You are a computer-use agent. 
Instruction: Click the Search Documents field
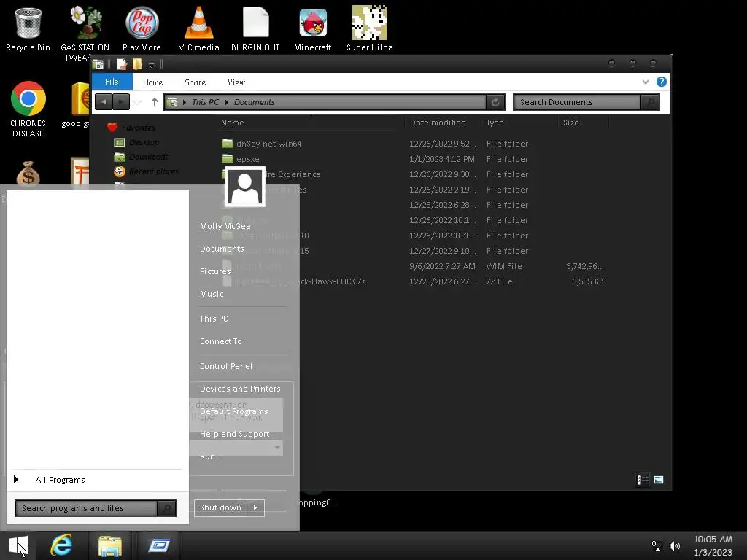(x=578, y=102)
